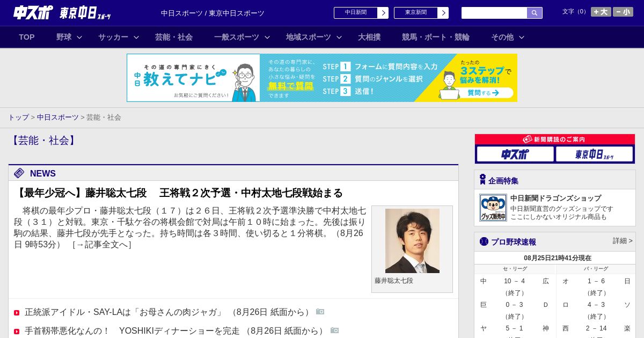Click the 新聞購読のご案内 header
644x338 pixels.
point(555,139)
